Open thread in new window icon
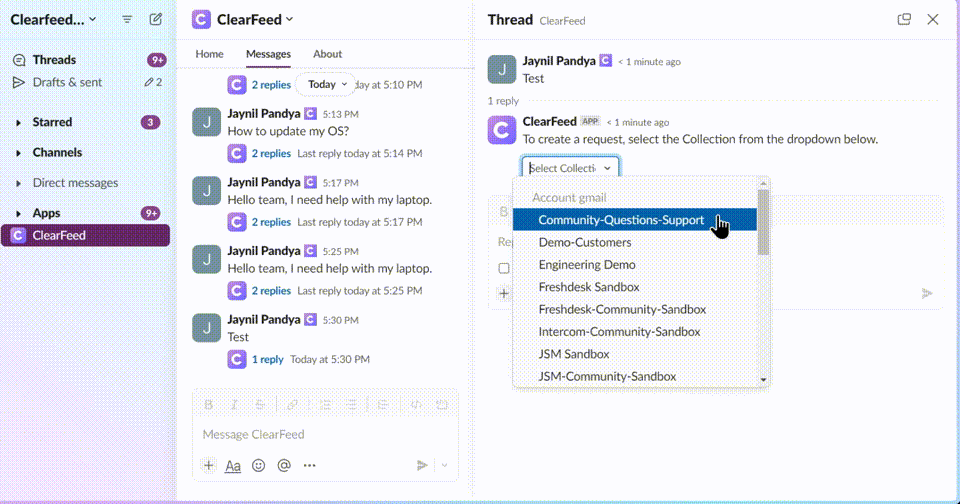 (904, 19)
